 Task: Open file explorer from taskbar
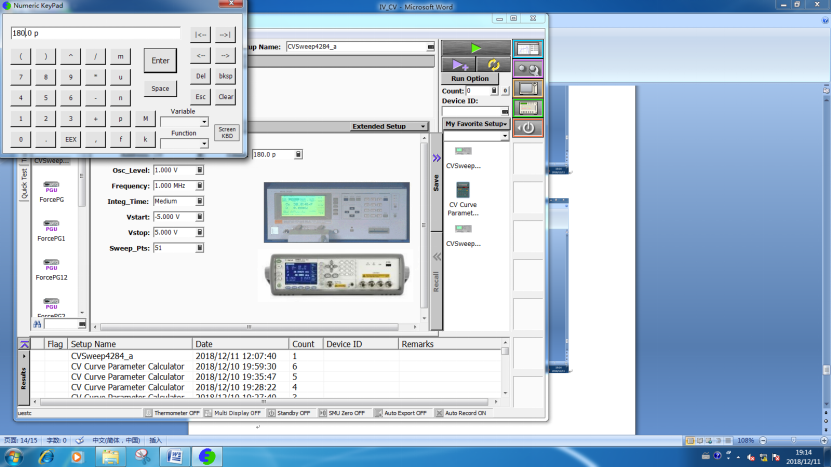pos(110,456)
